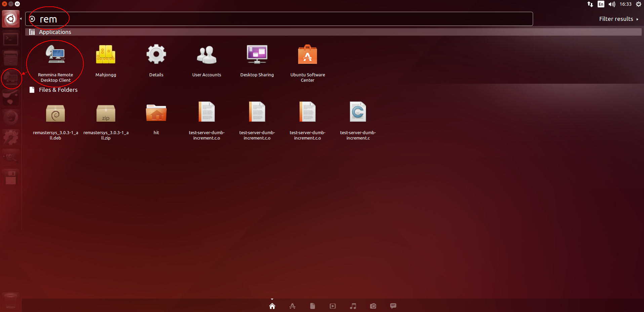Switch to the Photos lens

pyautogui.click(x=373, y=306)
